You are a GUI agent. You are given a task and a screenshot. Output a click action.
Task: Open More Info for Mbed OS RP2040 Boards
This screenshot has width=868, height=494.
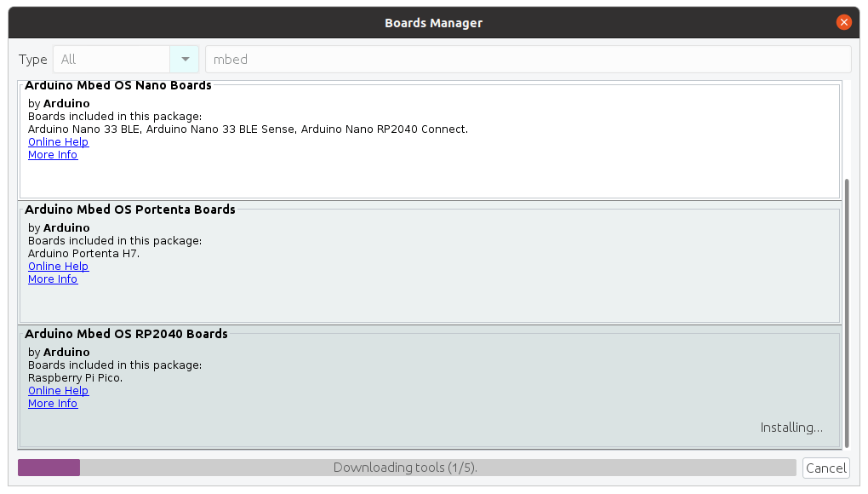53,403
